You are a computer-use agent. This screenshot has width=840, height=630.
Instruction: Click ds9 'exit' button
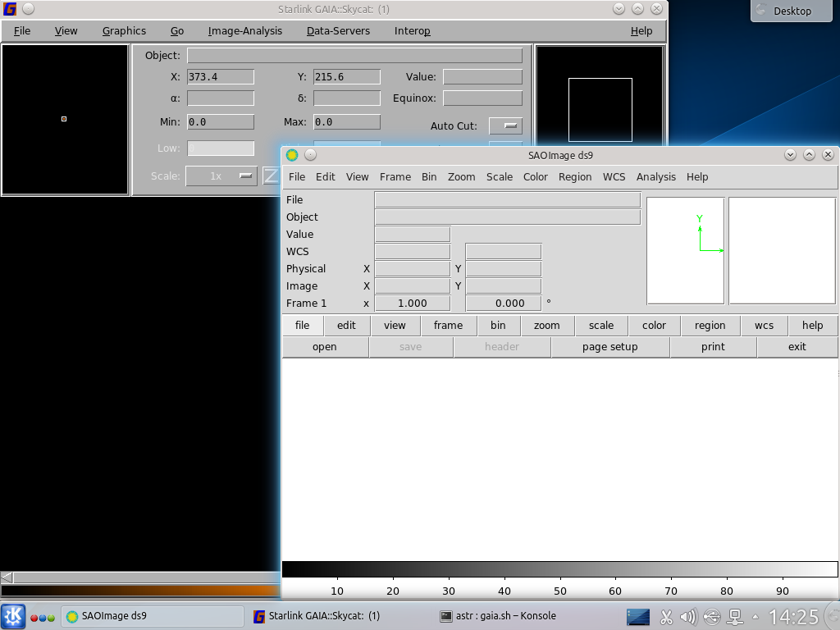pos(797,347)
